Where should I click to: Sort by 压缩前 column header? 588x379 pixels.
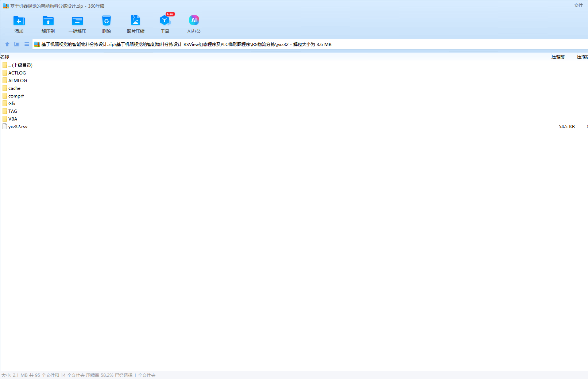(x=558, y=57)
